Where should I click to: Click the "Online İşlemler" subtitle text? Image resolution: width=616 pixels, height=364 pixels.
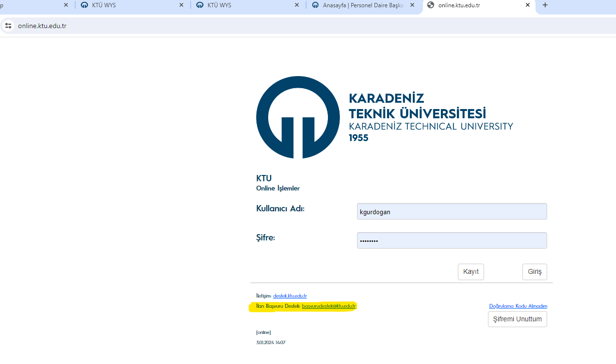coord(278,188)
